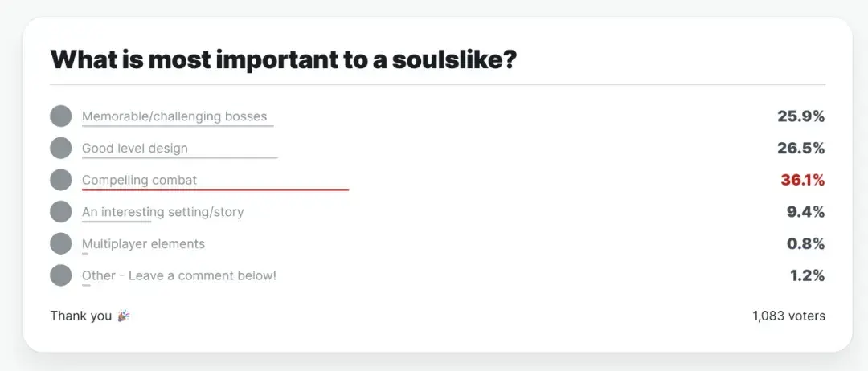Click the poll title heading text

(x=284, y=59)
